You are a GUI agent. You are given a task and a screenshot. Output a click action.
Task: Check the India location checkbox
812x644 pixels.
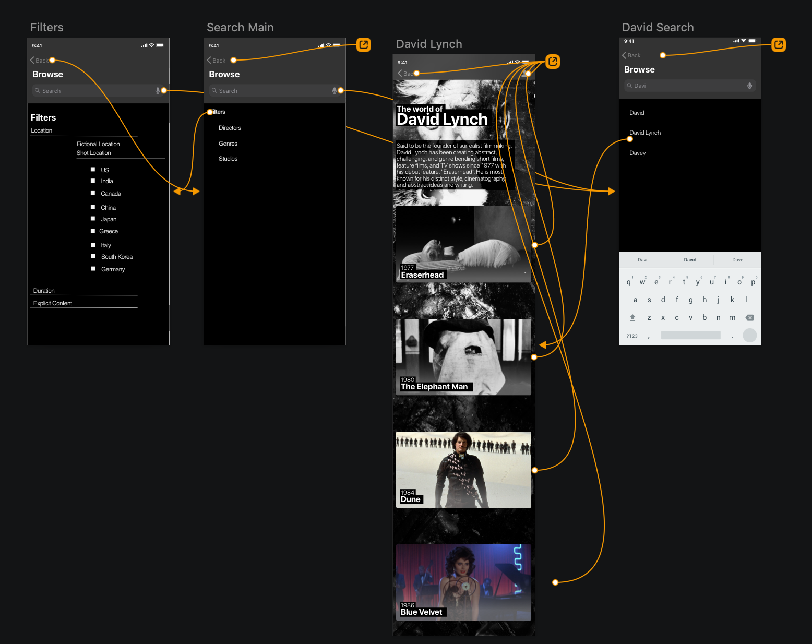click(93, 181)
